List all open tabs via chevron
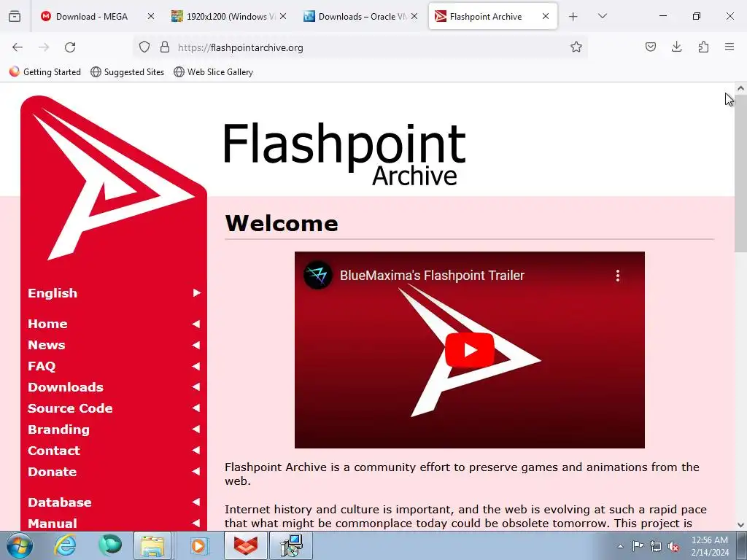 point(603,16)
